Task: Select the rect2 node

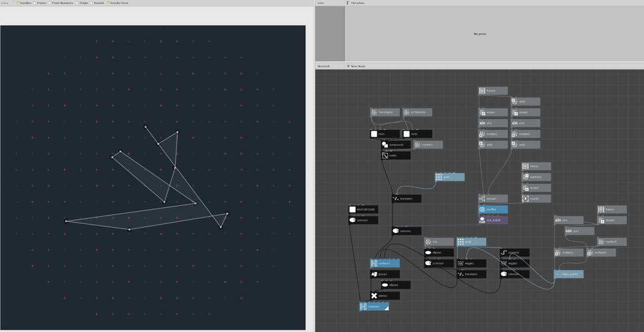Action: click(x=417, y=134)
